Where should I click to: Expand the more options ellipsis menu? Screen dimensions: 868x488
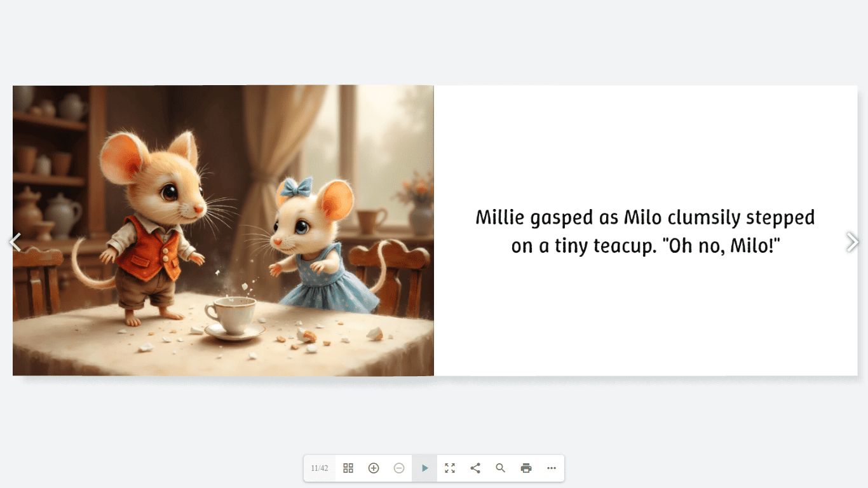click(x=552, y=468)
